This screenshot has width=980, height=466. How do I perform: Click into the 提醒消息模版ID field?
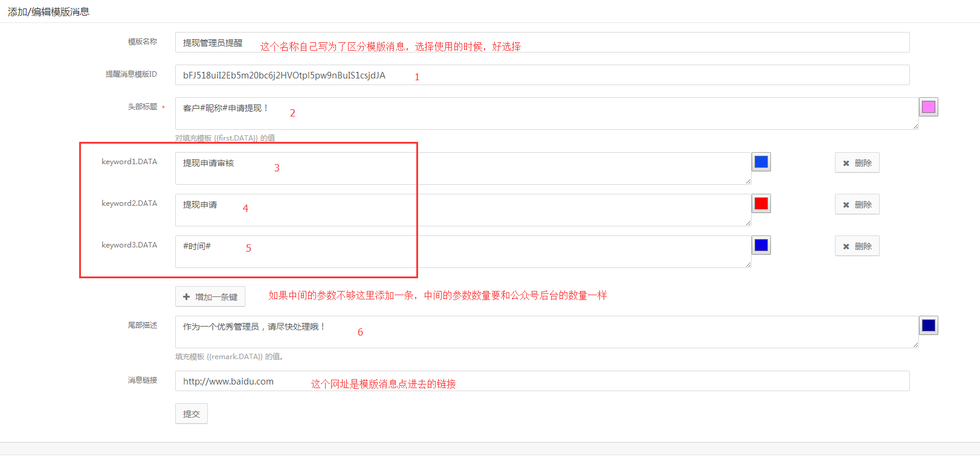click(542, 75)
